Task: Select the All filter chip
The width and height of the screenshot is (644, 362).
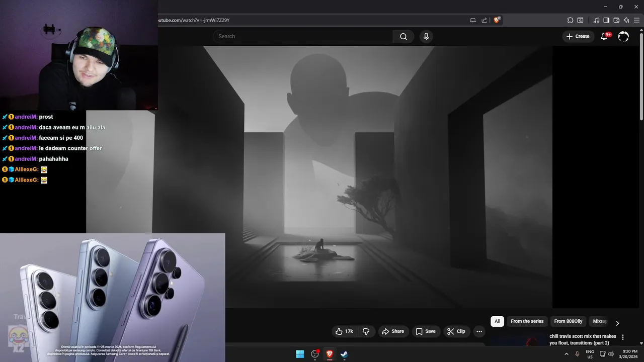Action: (x=497, y=321)
